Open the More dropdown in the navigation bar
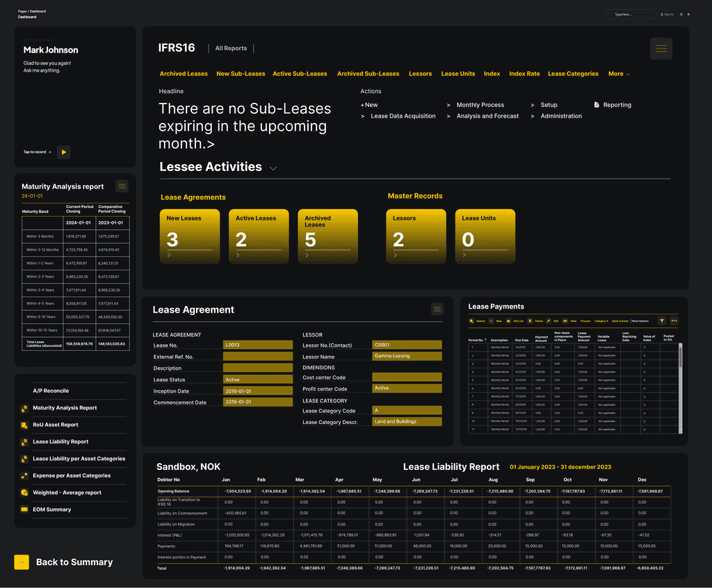The height and width of the screenshot is (588, 712). (x=618, y=73)
